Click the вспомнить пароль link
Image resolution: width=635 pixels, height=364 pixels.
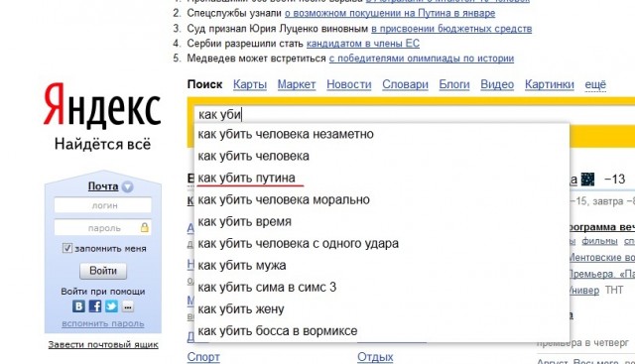click(103, 323)
